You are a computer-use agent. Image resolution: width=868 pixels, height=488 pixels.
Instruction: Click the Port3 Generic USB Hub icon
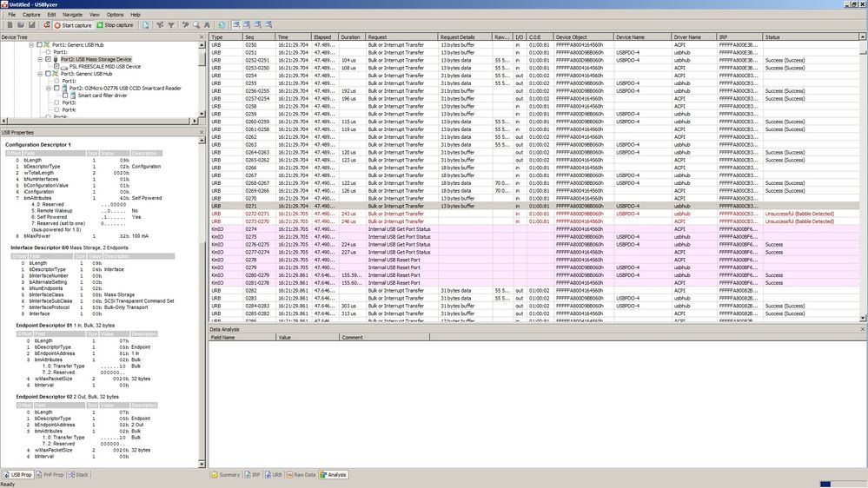point(56,74)
